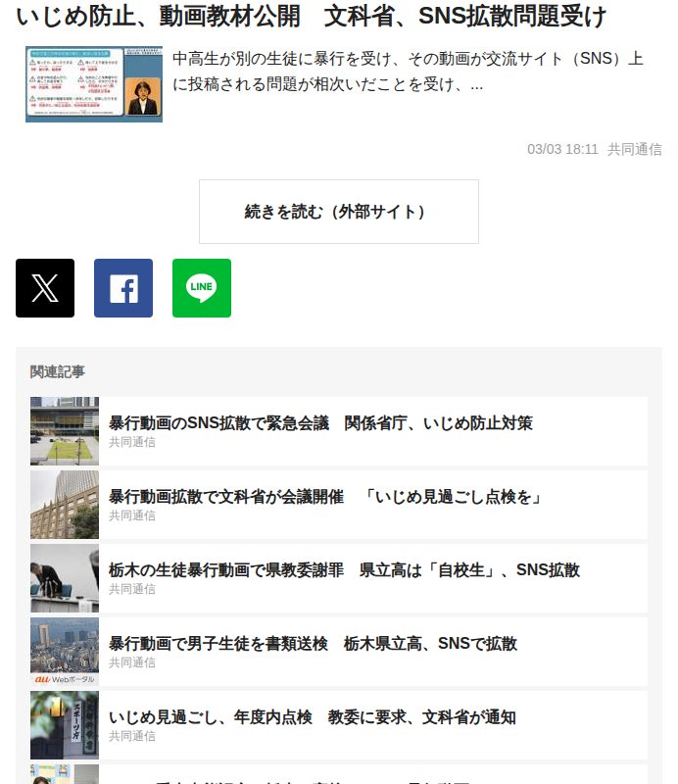
Task: Click 共同通信 label under 緊急会議 article
Action: point(132,442)
